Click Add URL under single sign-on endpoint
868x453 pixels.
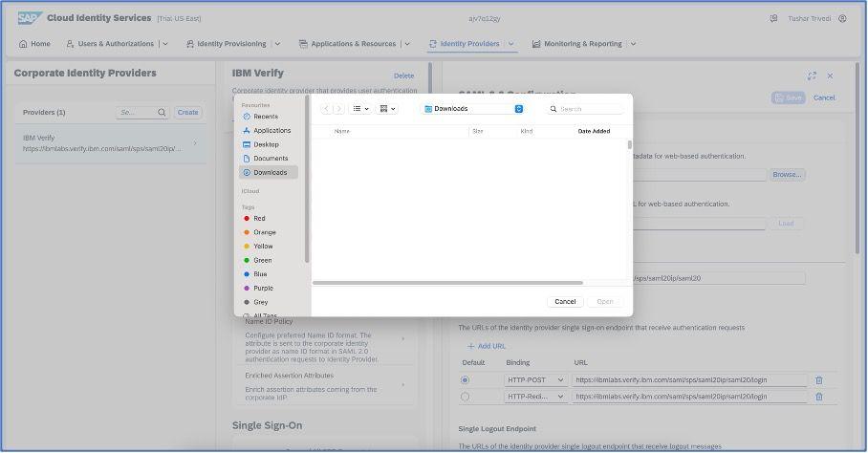486,346
